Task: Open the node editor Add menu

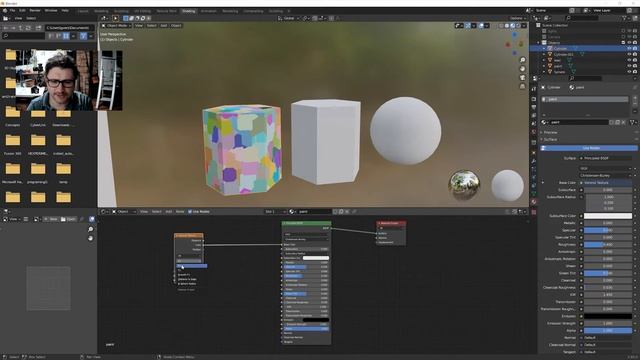Action: [169, 211]
